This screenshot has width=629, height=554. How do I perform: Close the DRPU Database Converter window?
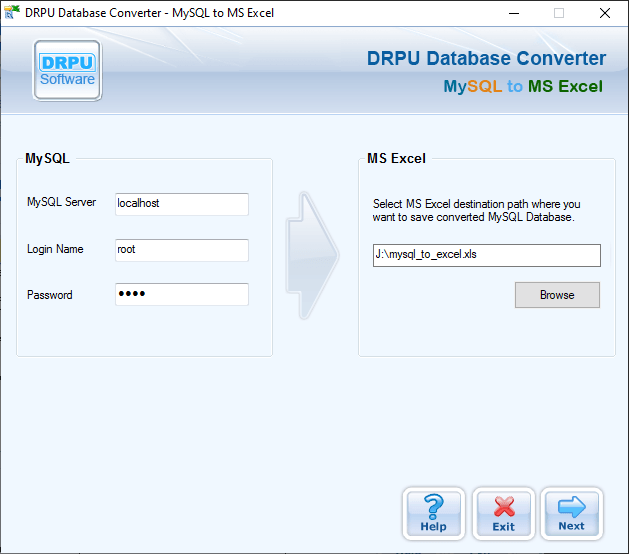pyautogui.click(x=605, y=13)
